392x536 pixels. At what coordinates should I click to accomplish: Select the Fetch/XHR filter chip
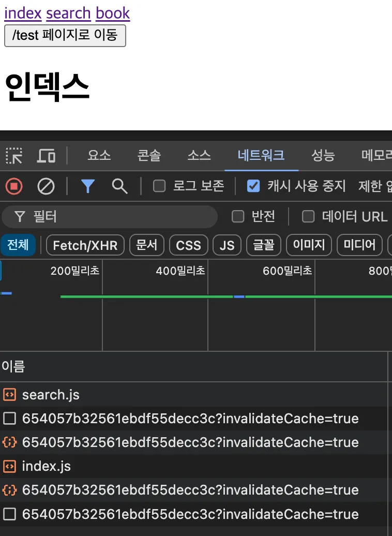click(x=85, y=245)
